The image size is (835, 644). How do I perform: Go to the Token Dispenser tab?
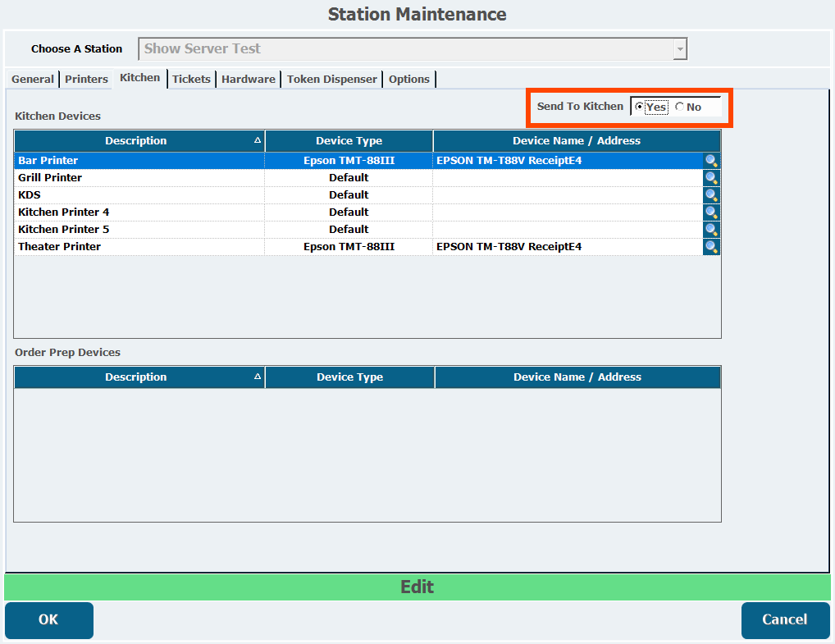tap(331, 80)
